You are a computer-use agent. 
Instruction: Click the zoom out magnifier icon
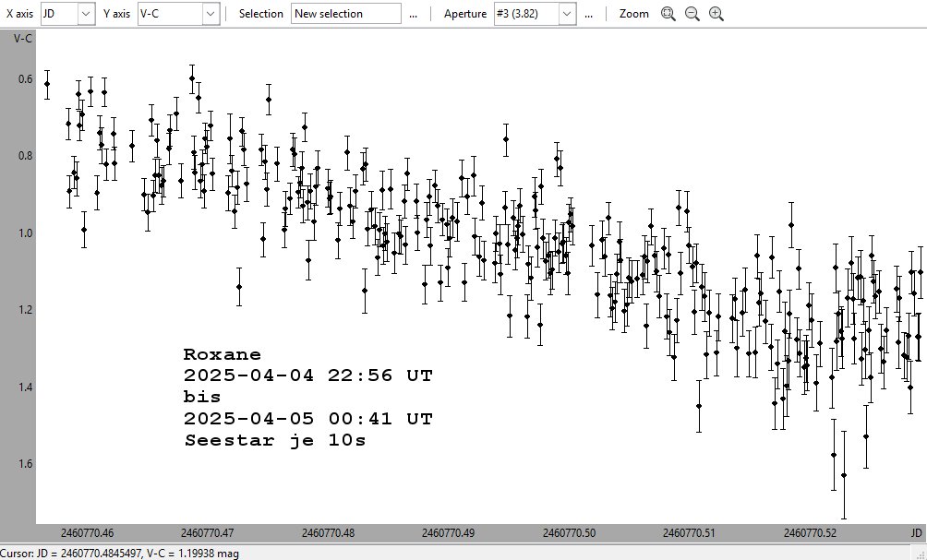[692, 14]
